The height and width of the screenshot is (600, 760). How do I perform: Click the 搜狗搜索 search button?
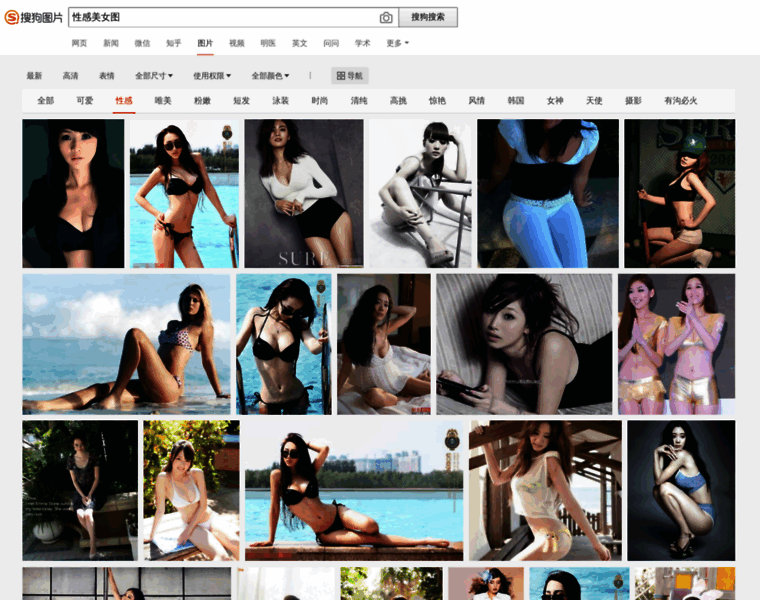tap(428, 17)
